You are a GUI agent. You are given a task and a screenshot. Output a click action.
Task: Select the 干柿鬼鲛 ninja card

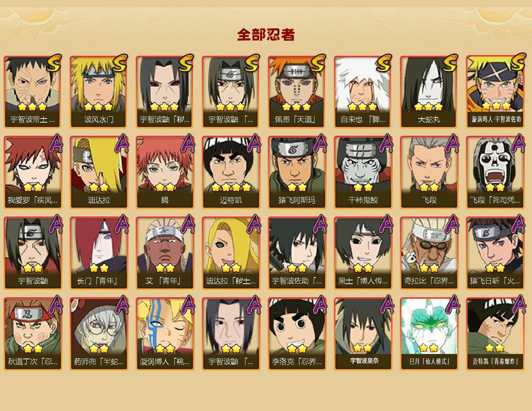coord(363,172)
